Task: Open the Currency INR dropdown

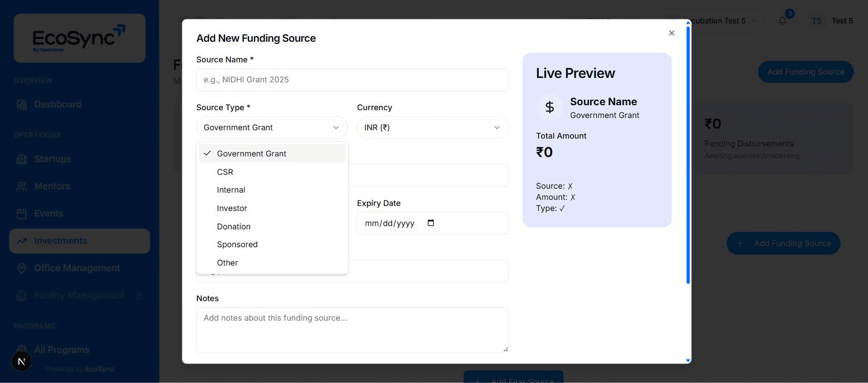Action: point(432,127)
